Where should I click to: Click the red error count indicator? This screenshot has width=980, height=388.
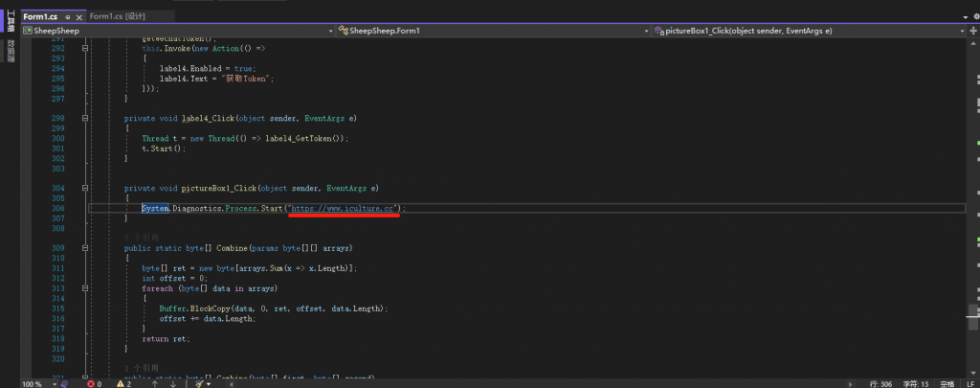tap(94, 383)
